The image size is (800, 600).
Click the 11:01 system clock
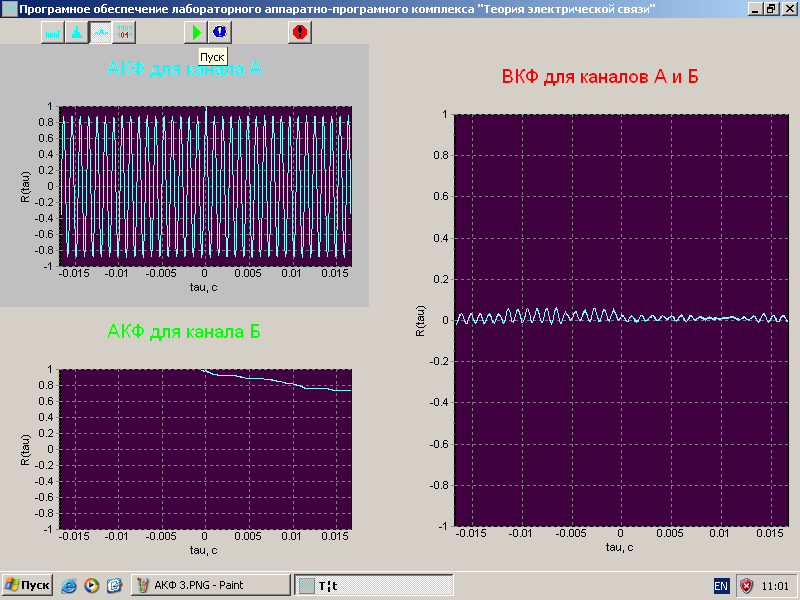(775, 586)
